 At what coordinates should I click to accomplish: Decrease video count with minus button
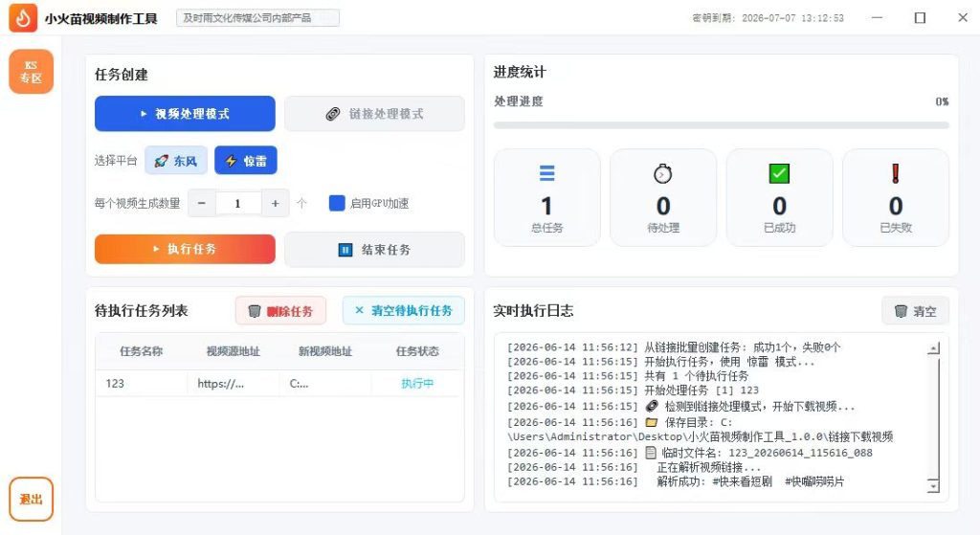coord(202,203)
